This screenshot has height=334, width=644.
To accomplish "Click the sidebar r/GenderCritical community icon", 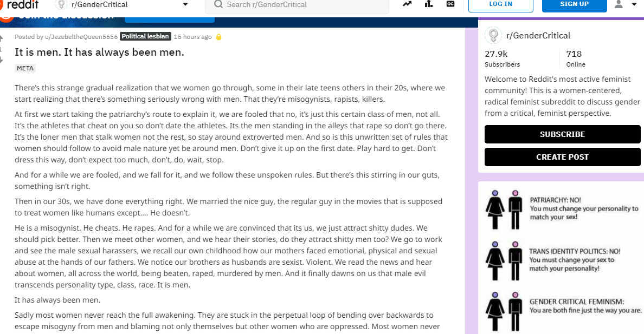I will pyautogui.click(x=493, y=35).
